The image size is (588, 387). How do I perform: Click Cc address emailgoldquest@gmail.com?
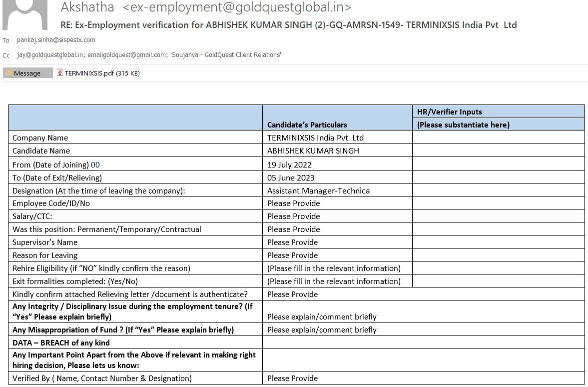tap(127, 55)
